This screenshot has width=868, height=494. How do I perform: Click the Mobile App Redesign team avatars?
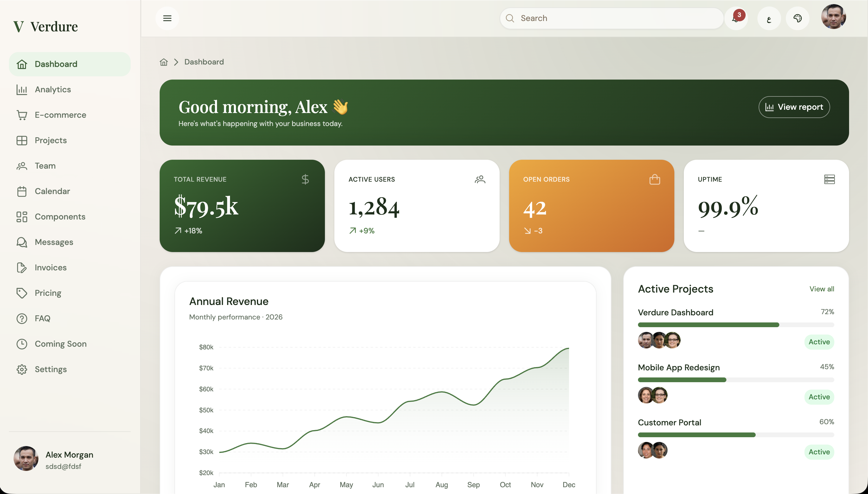coord(652,395)
